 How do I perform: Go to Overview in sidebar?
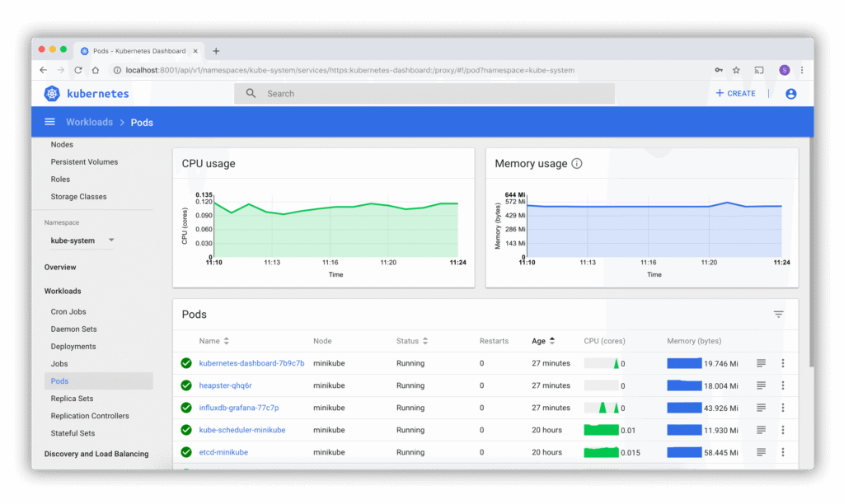click(x=60, y=268)
